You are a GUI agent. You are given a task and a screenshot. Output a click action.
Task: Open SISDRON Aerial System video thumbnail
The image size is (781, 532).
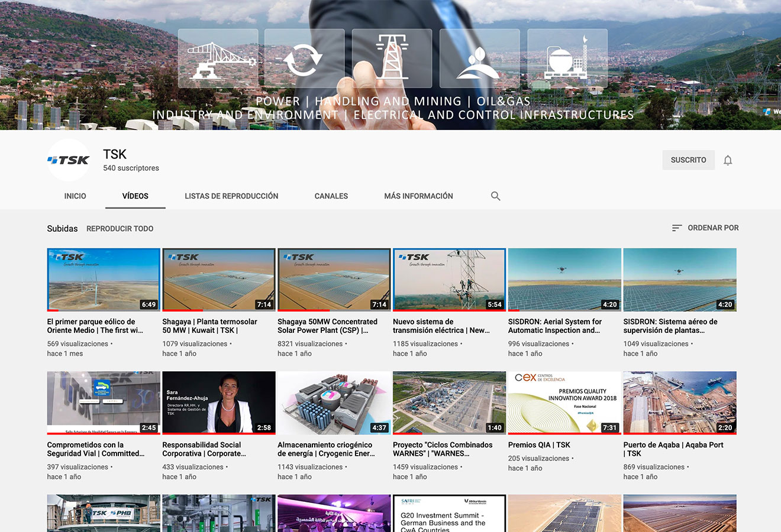coord(564,280)
